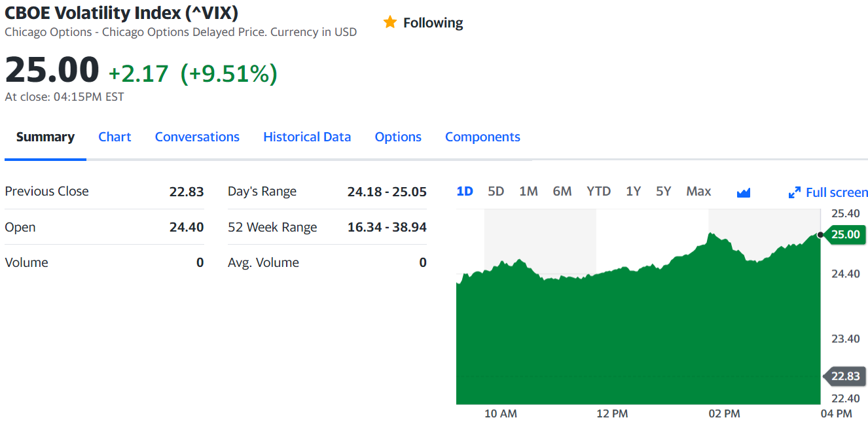The height and width of the screenshot is (422, 868).
Task: Click the 25.40 y-axis label
Action: click(845, 213)
